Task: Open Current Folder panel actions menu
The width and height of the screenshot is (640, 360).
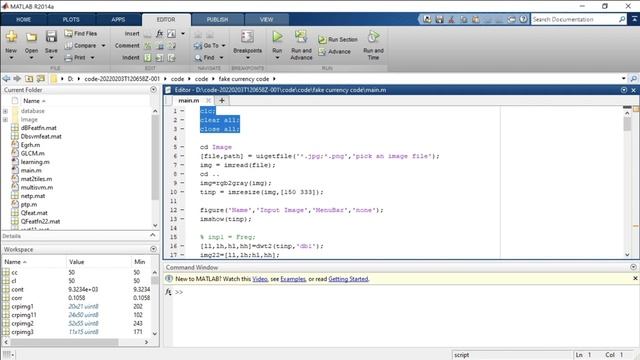Action: [153, 89]
